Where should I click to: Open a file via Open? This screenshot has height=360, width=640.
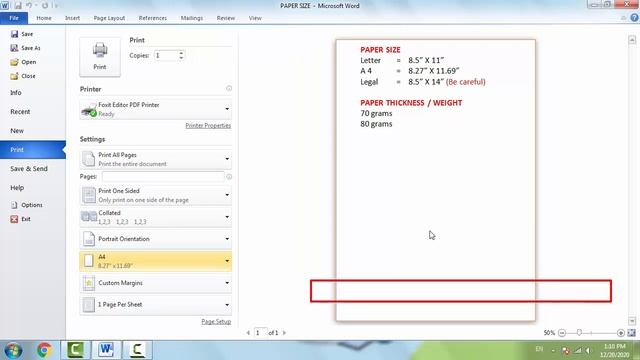point(23,62)
